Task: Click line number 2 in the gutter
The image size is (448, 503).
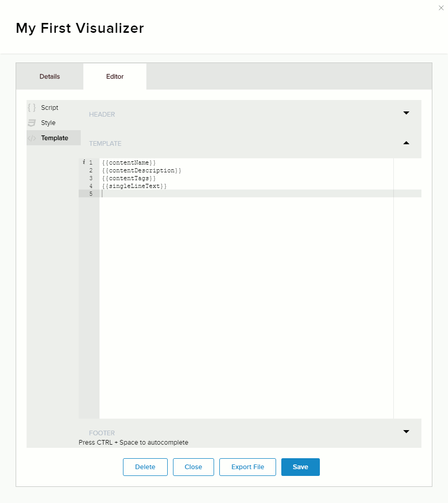Action: coord(91,170)
